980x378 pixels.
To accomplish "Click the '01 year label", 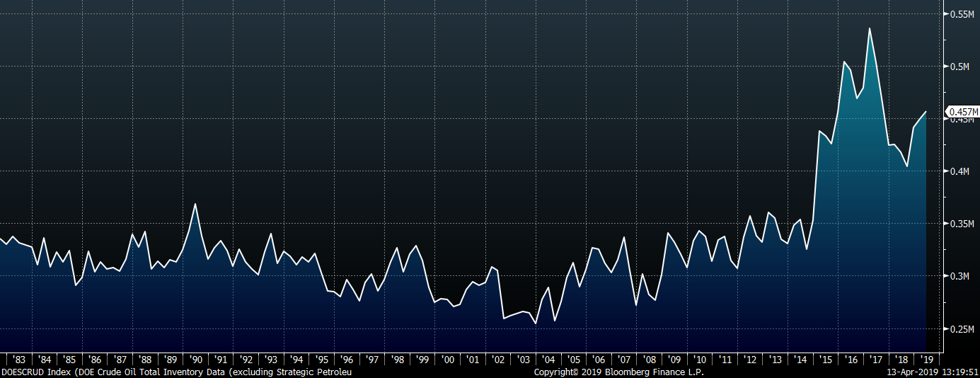I will (473, 360).
